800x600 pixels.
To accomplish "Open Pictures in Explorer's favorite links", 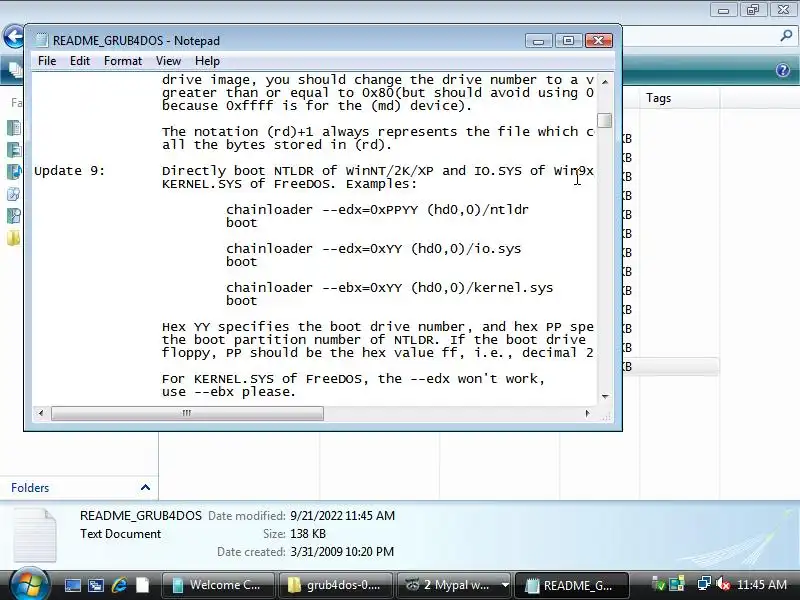I will tap(14, 149).
